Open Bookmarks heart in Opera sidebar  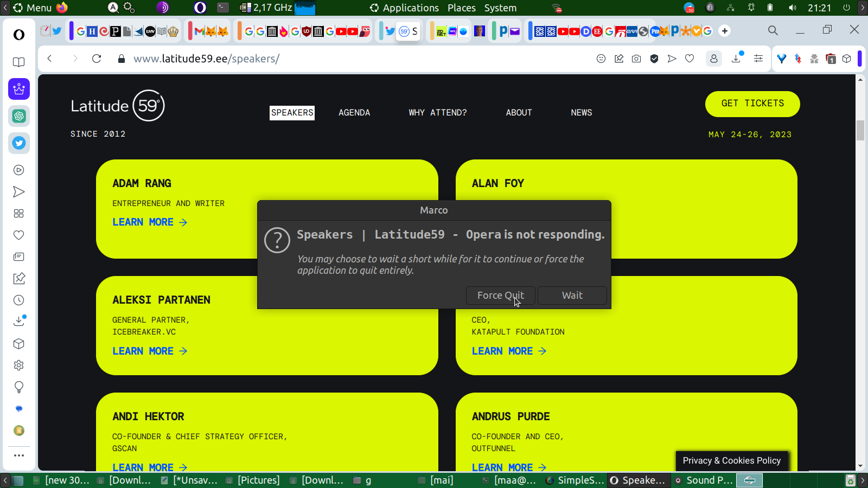click(x=19, y=235)
